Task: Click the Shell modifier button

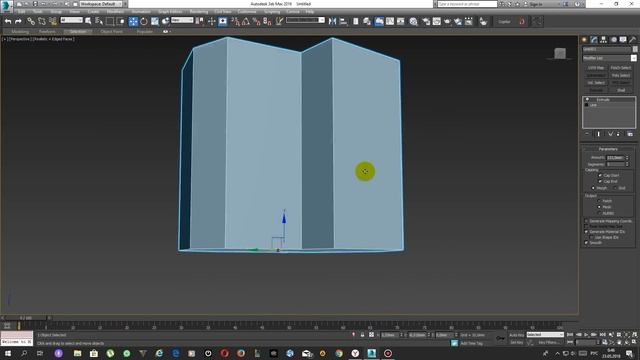Action: 621,90
